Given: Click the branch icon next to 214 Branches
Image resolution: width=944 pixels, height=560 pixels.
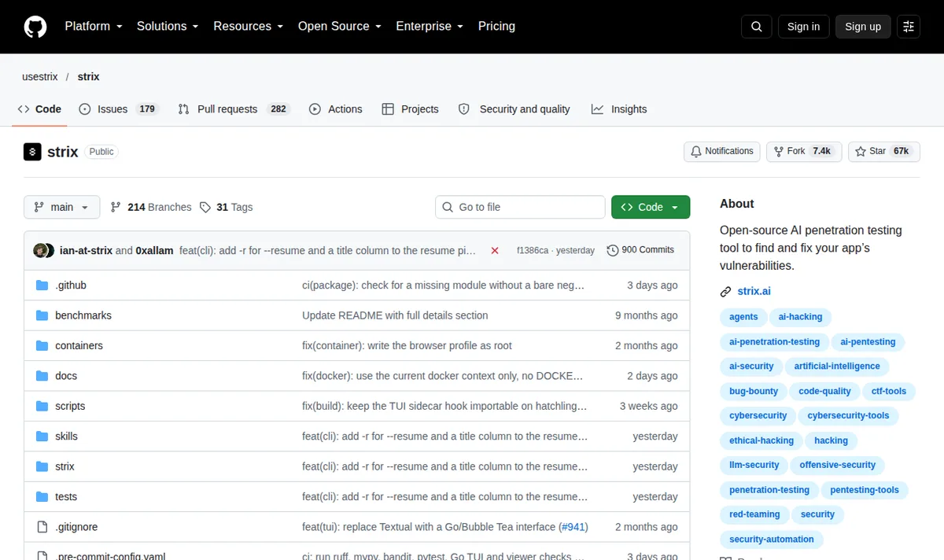Looking at the screenshot, I should [116, 208].
